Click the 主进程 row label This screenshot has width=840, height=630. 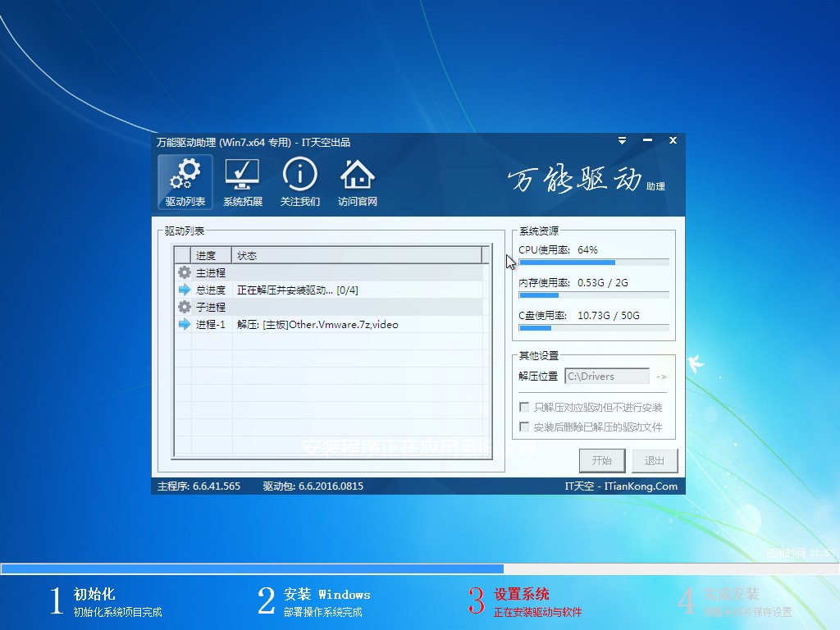pos(211,273)
